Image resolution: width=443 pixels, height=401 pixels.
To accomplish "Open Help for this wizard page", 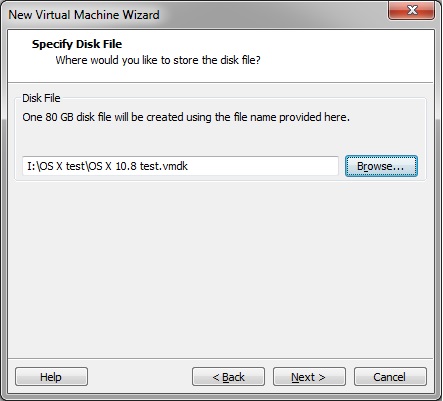I will 51,377.
